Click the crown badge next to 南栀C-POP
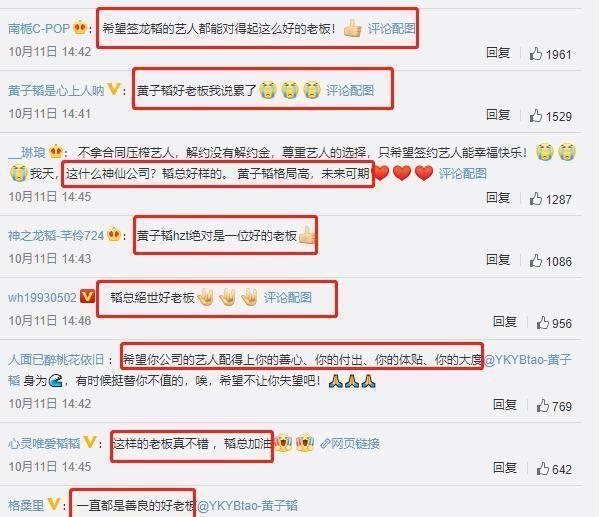The height and width of the screenshot is (517, 599). 80,28
